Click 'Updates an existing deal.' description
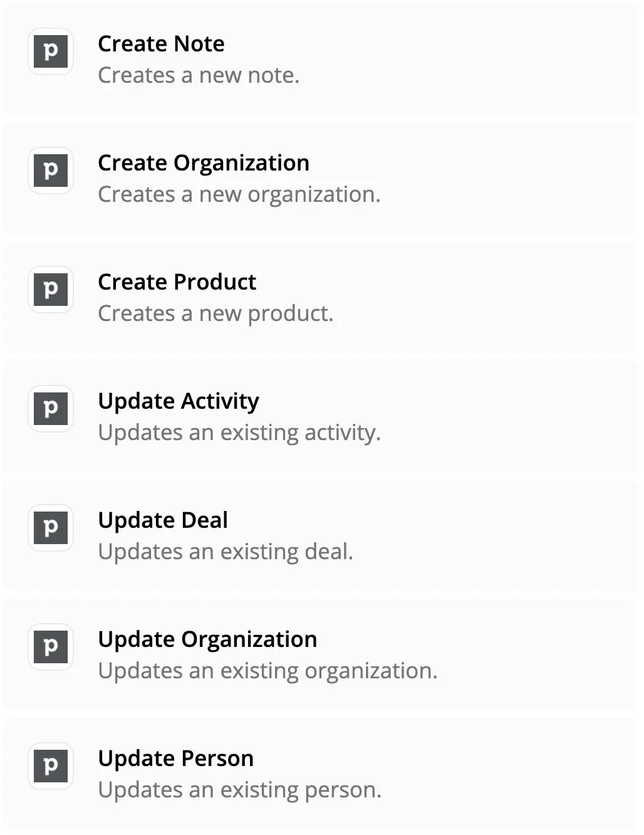This screenshot has height=835, width=644. (x=226, y=552)
